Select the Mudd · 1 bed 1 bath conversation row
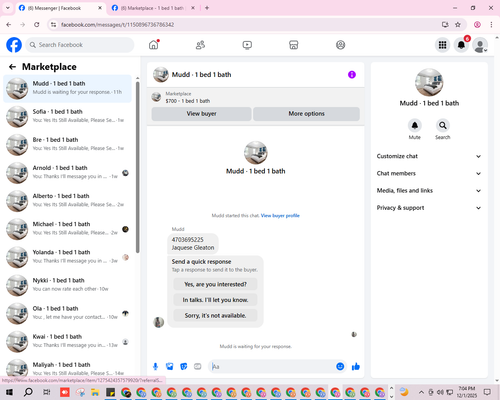Screen dimensions: 500x400 click(67, 89)
